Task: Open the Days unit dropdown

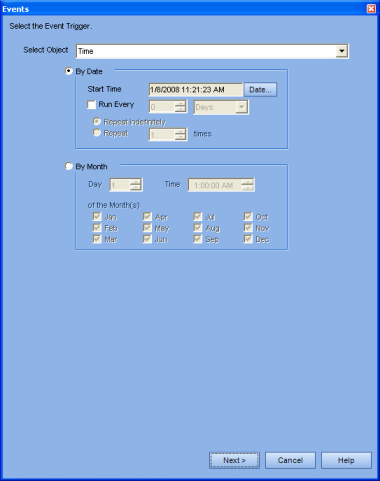Action: click(221, 107)
